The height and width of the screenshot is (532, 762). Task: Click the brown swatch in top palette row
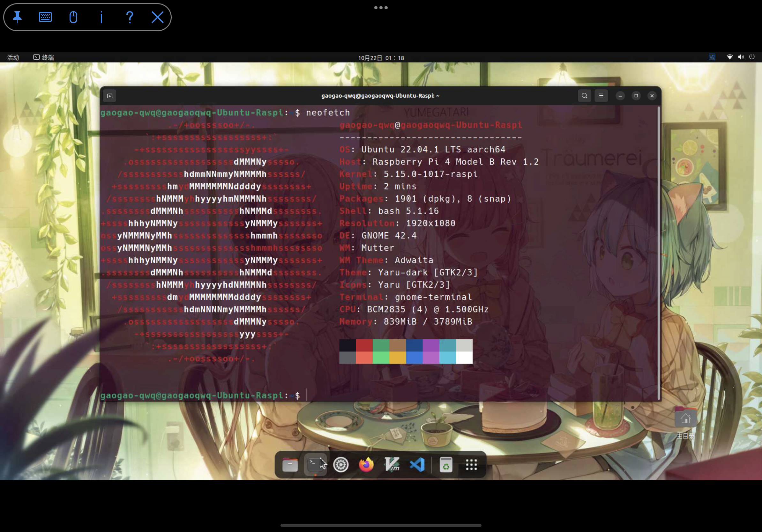[398, 345]
